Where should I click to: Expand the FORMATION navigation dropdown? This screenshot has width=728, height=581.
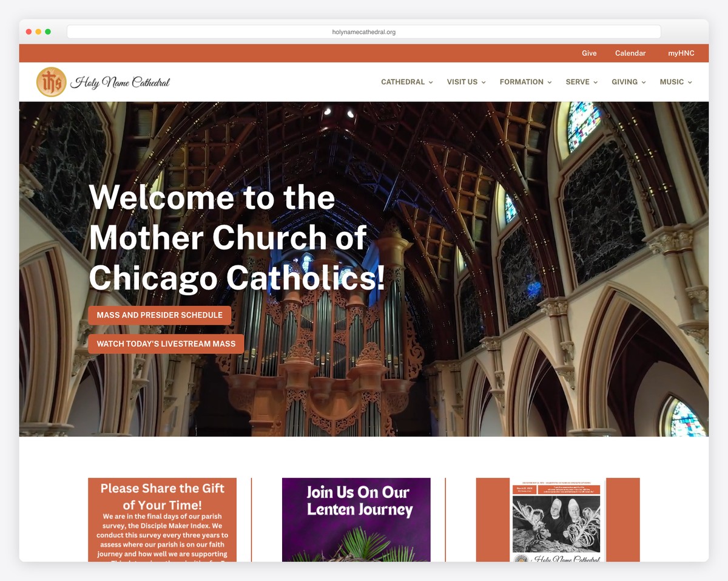[522, 81]
